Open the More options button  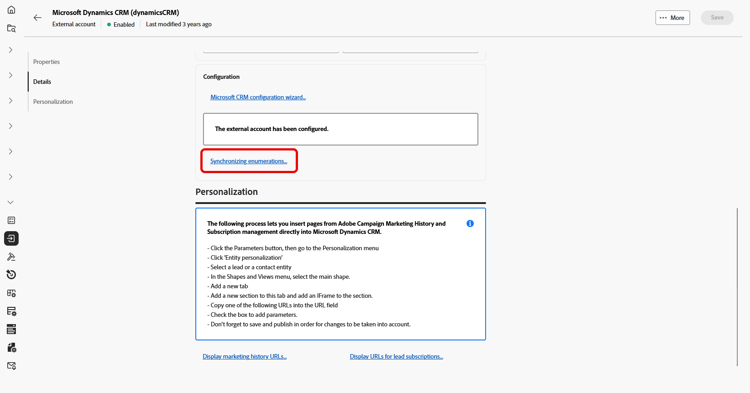tap(673, 18)
